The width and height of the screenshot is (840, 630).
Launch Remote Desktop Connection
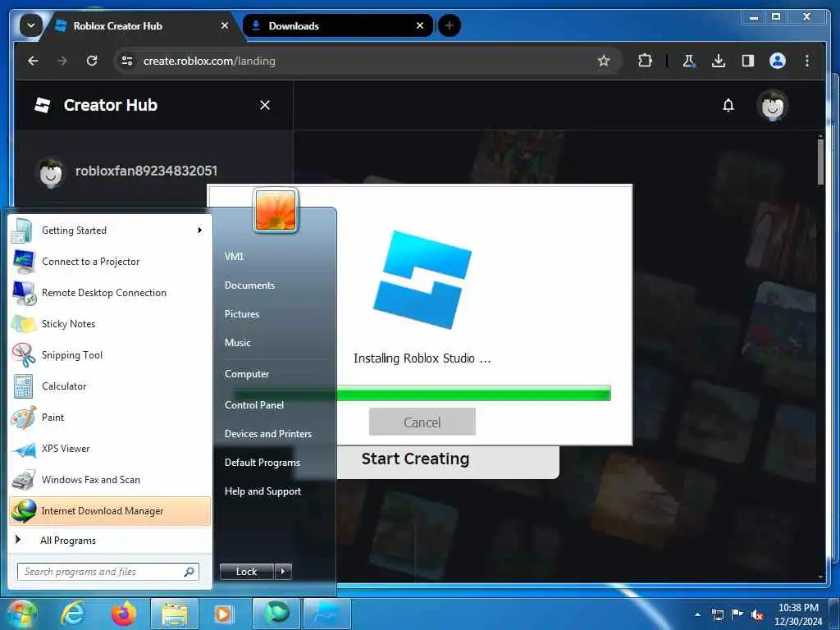[x=110, y=293]
